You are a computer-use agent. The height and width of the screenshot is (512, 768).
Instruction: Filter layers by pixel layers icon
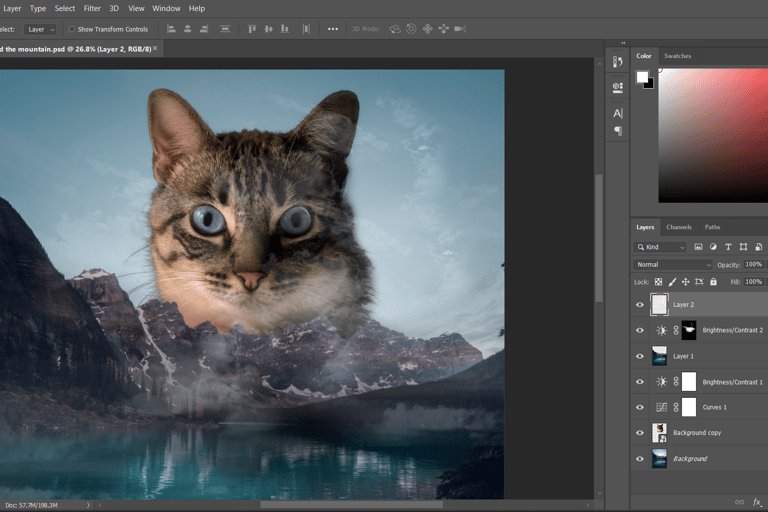coord(698,247)
